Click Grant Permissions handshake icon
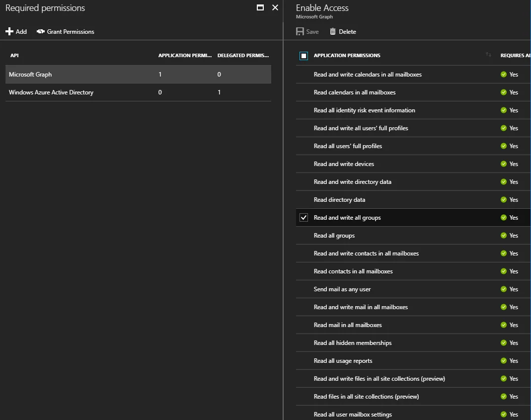Image resolution: width=531 pixels, height=420 pixels. click(x=41, y=31)
